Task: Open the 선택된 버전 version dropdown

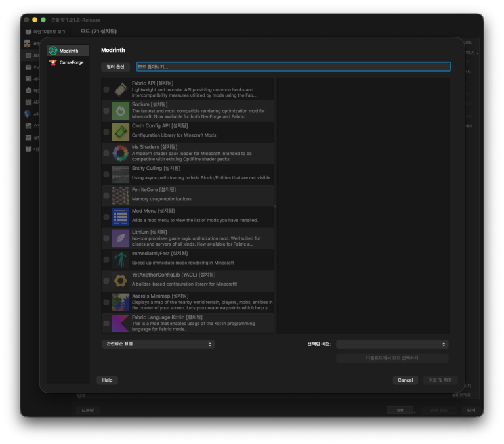Action: (392, 344)
